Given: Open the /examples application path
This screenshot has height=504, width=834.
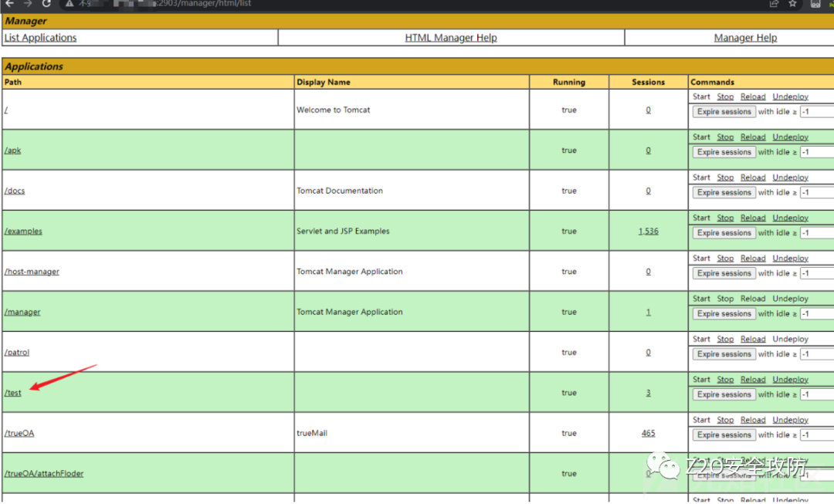Looking at the screenshot, I should pos(23,232).
